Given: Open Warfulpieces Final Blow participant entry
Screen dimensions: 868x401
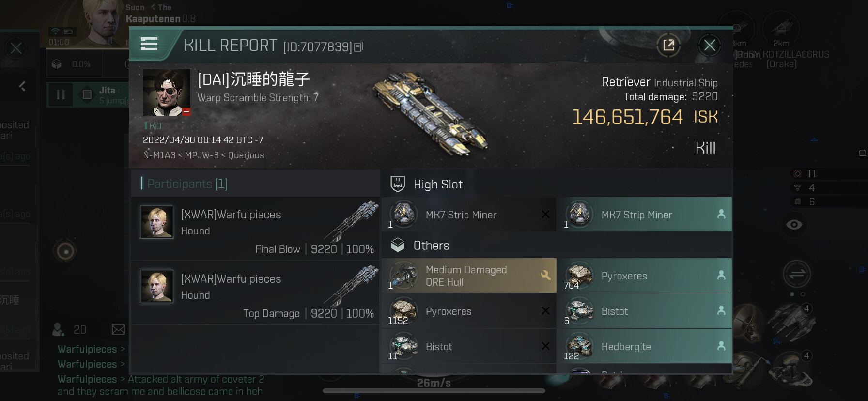Looking at the screenshot, I should [255, 229].
